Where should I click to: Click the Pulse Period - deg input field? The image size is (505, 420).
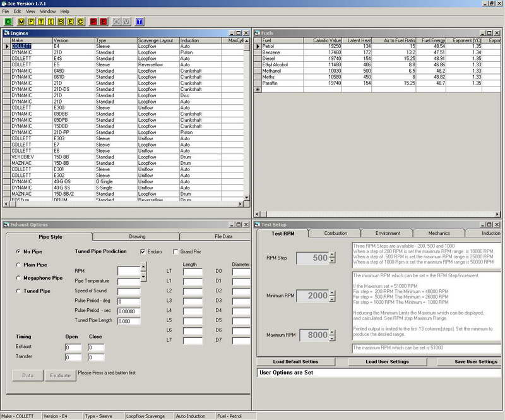(x=129, y=302)
